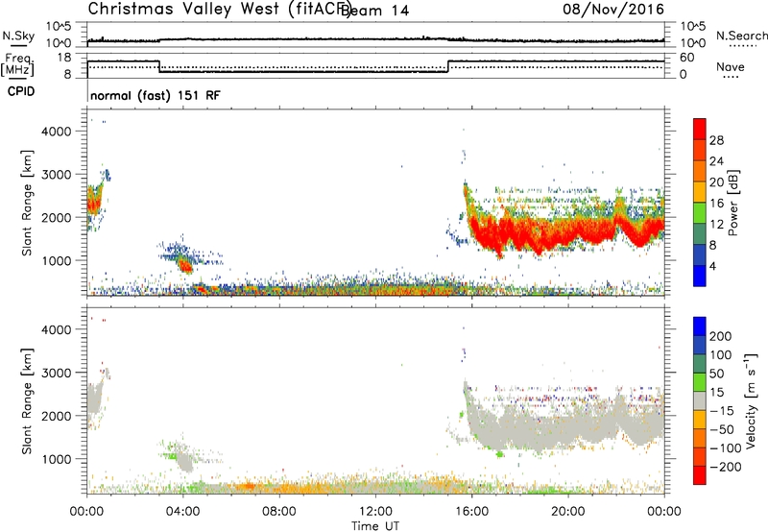Click the 'Power [dB]' color bar label
This screenshot has height=532, width=768.
tap(732, 203)
